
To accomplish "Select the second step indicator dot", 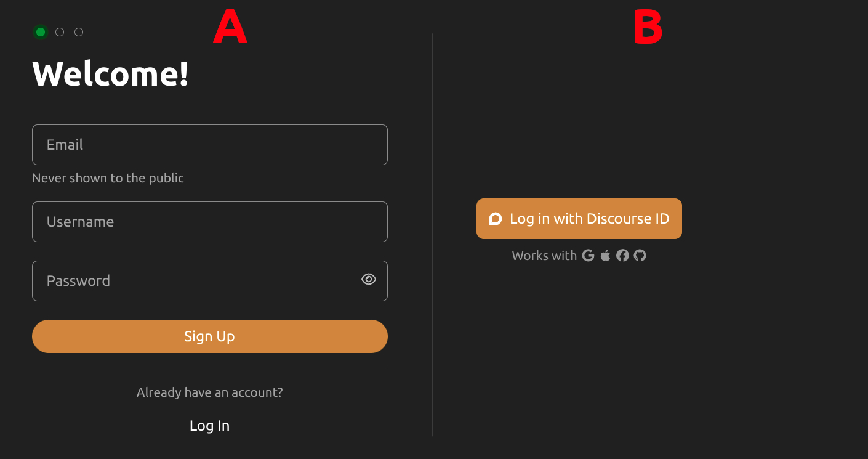I will 60,32.
